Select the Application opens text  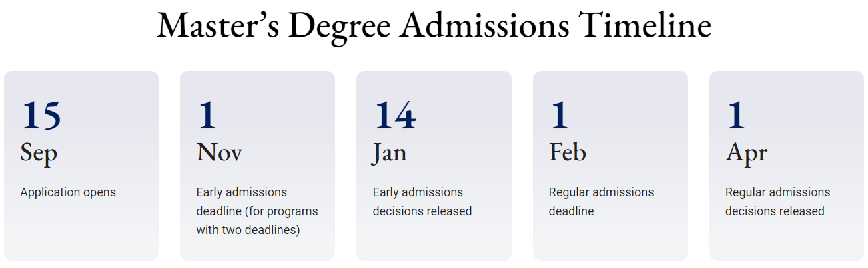point(68,192)
